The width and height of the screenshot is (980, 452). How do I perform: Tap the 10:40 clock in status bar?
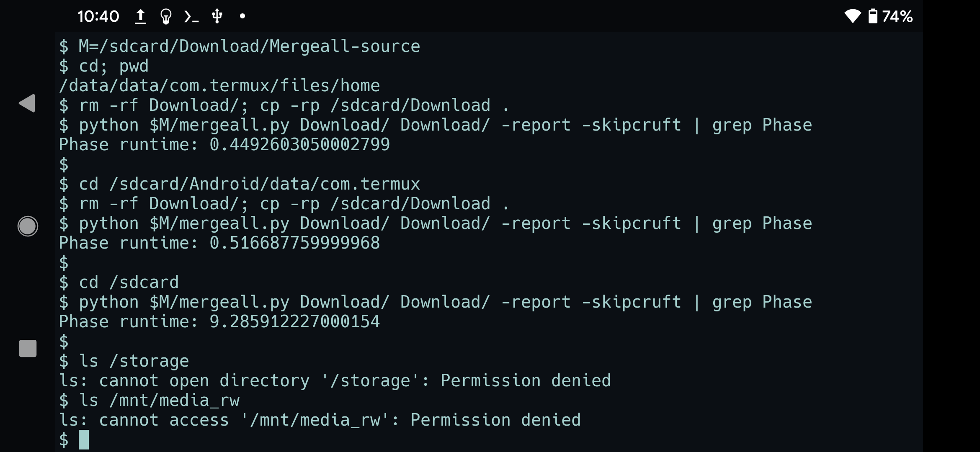pyautogui.click(x=98, y=16)
